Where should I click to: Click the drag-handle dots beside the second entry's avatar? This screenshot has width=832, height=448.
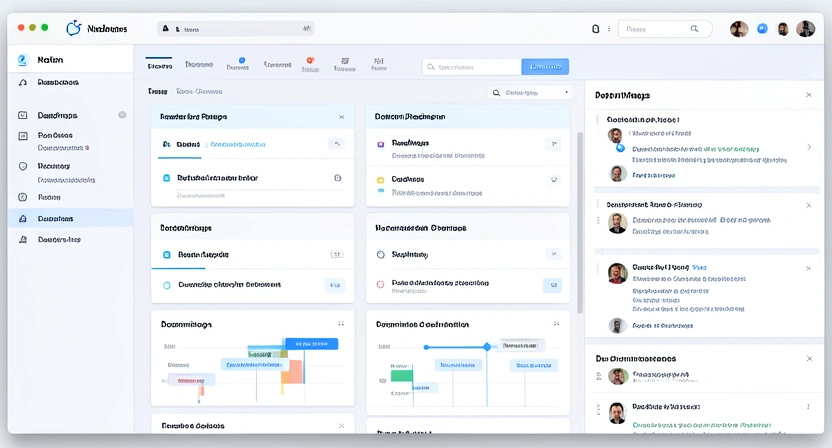click(599, 220)
